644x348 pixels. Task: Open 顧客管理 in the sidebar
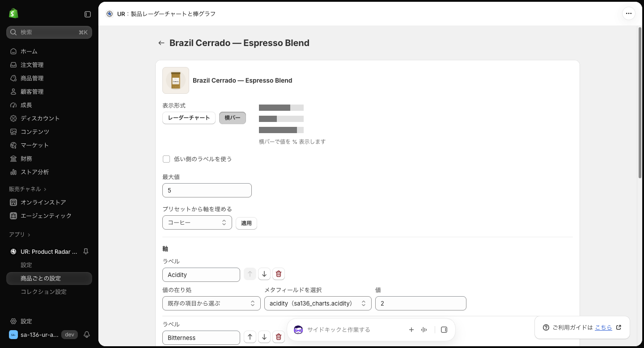coord(49,92)
